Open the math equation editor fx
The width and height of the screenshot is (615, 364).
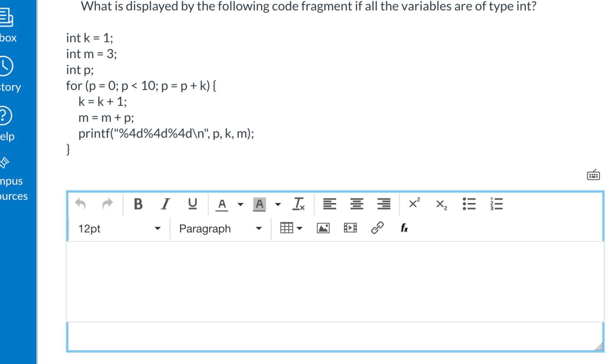(404, 228)
